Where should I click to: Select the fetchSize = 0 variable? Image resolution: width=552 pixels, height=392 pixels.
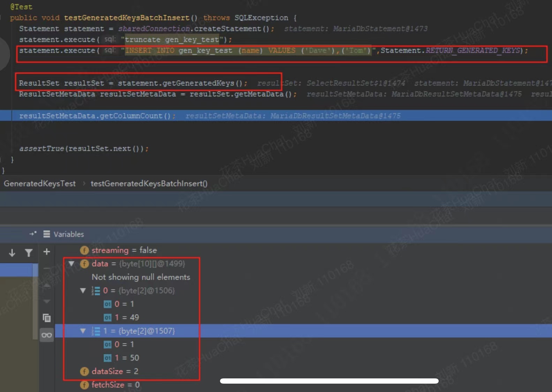[x=115, y=385]
